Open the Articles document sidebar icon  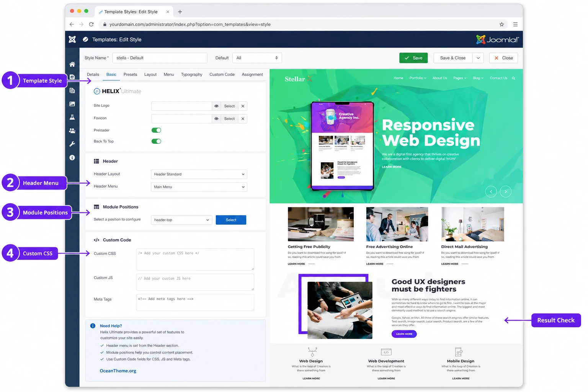pos(72,90)
